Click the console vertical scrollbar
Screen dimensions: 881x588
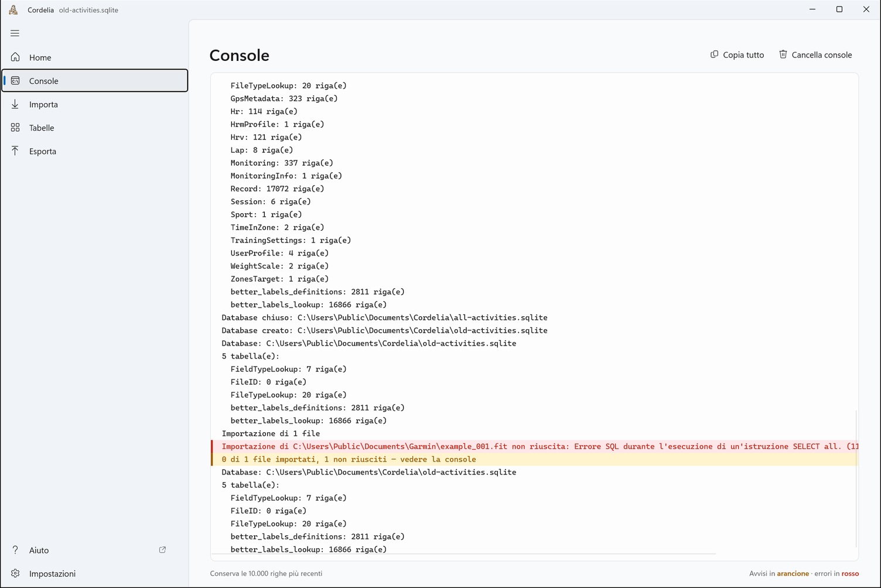click(x=856, y=479)
